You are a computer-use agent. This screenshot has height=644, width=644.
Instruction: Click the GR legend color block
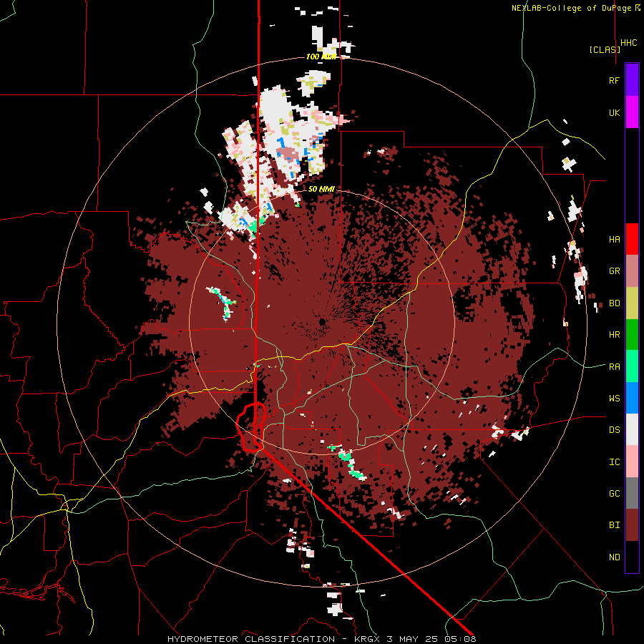(x=632, y=271)
